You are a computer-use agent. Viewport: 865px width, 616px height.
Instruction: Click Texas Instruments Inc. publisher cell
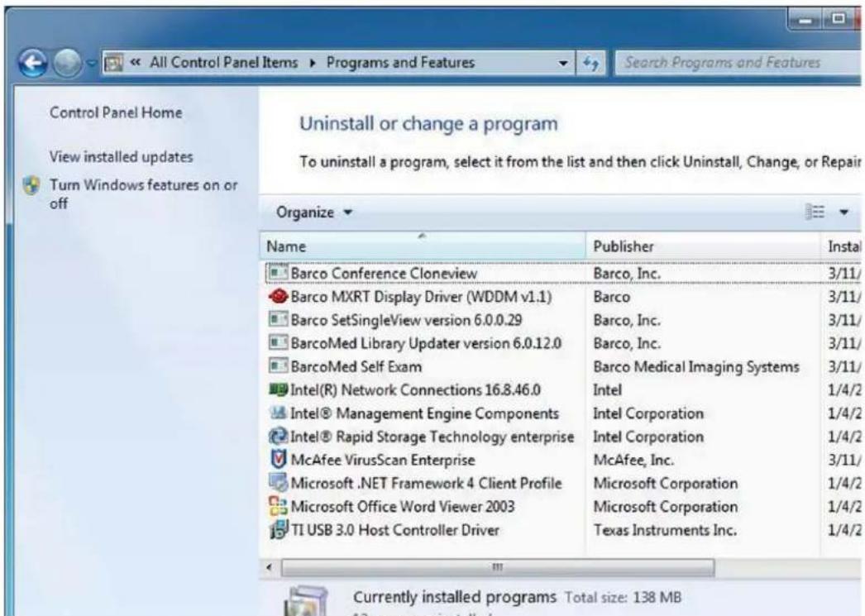[x=665, y=530]
